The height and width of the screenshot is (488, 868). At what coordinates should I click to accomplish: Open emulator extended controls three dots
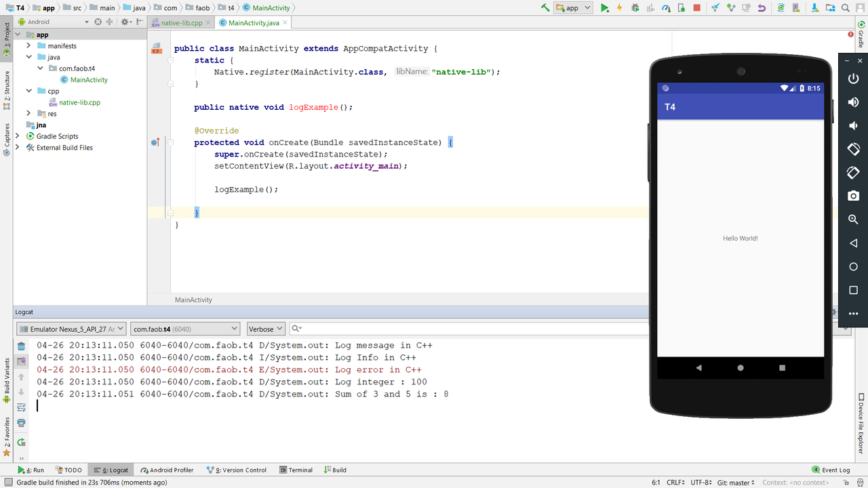coord(853,313)
